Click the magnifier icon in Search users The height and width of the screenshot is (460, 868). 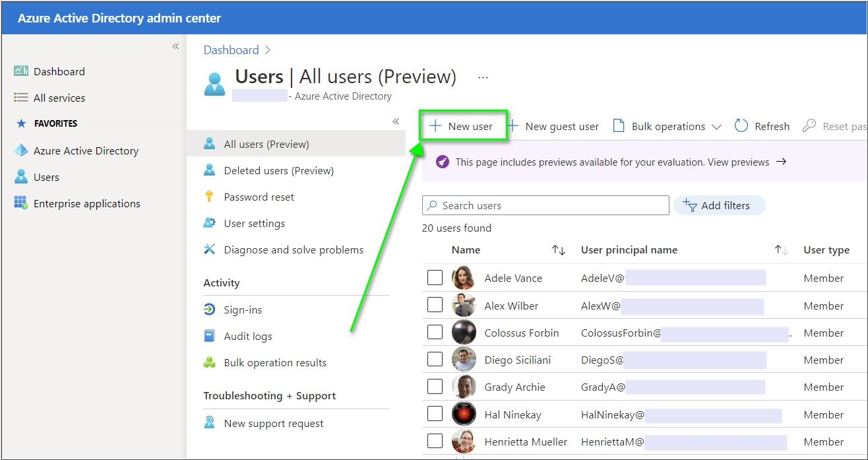[432, 205]
